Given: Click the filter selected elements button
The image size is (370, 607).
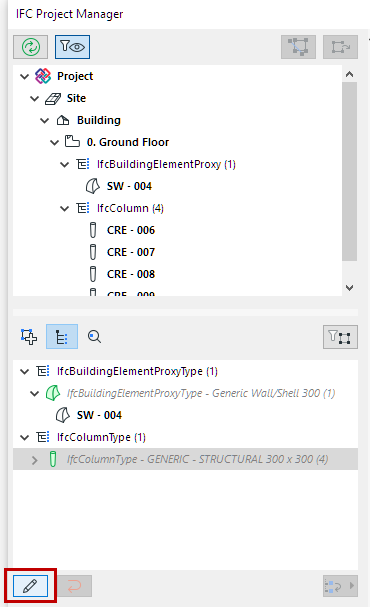Looking at the screenshot, I should click(x=340, y=337).
